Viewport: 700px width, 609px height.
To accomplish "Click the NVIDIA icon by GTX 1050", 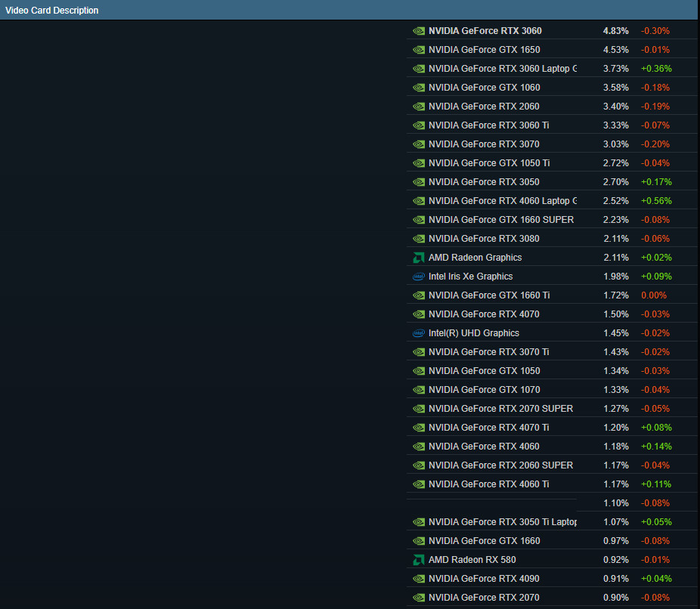I will 419,371.
